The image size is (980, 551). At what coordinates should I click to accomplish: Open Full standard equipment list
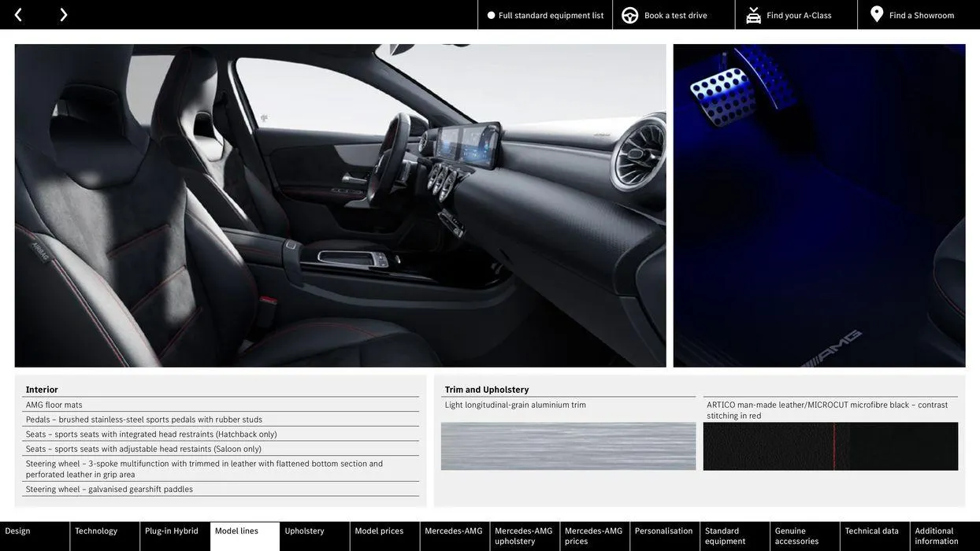pyautogui.click(x=551, y=15)
